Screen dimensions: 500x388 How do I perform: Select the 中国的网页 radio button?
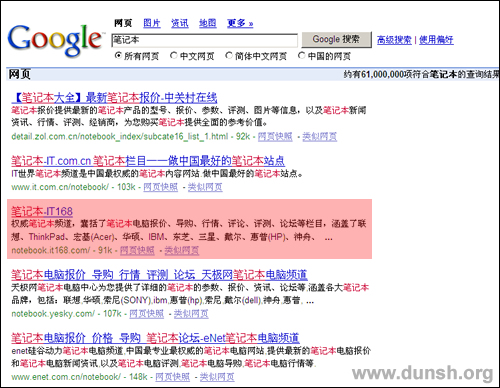coord(302,55)
